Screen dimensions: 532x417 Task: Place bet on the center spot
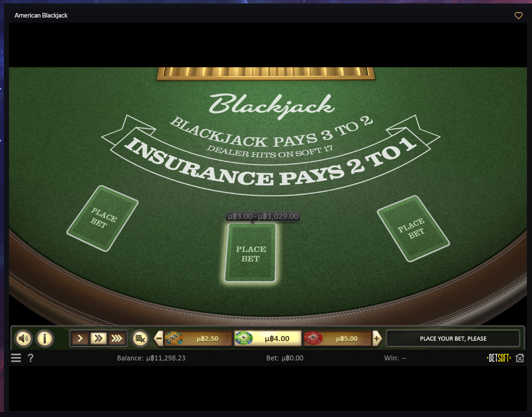tap(251, 253)
